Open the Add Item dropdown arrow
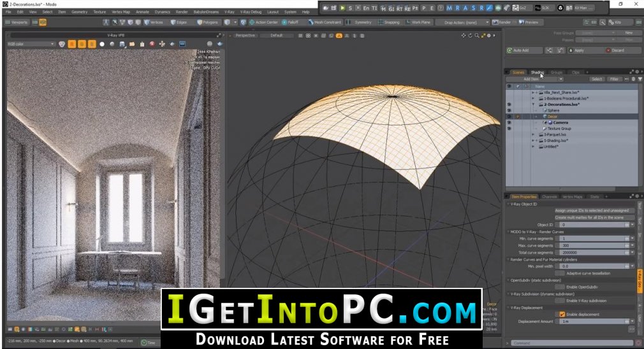Viewport: 644px width, 349px height. [x=560, y=79]
